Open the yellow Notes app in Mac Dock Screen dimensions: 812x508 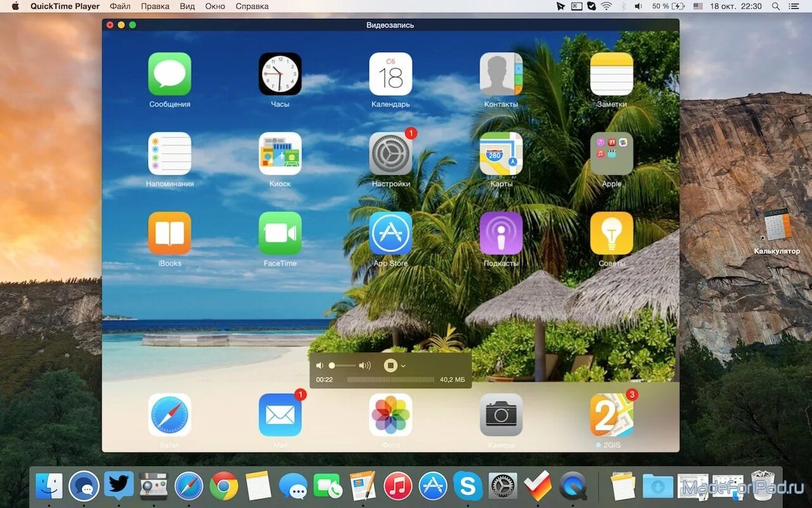pyautogui.click(x=258, y=486)
